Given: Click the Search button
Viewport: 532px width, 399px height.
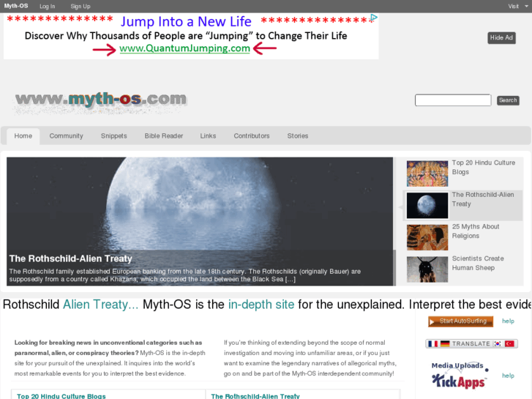Looking at the screenshot, I should tap(508, 100).
